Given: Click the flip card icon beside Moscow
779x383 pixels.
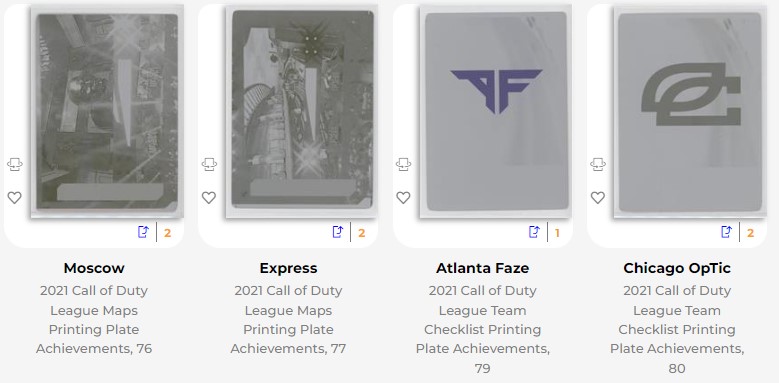Looking at the screenshot, I should (14, 164).
